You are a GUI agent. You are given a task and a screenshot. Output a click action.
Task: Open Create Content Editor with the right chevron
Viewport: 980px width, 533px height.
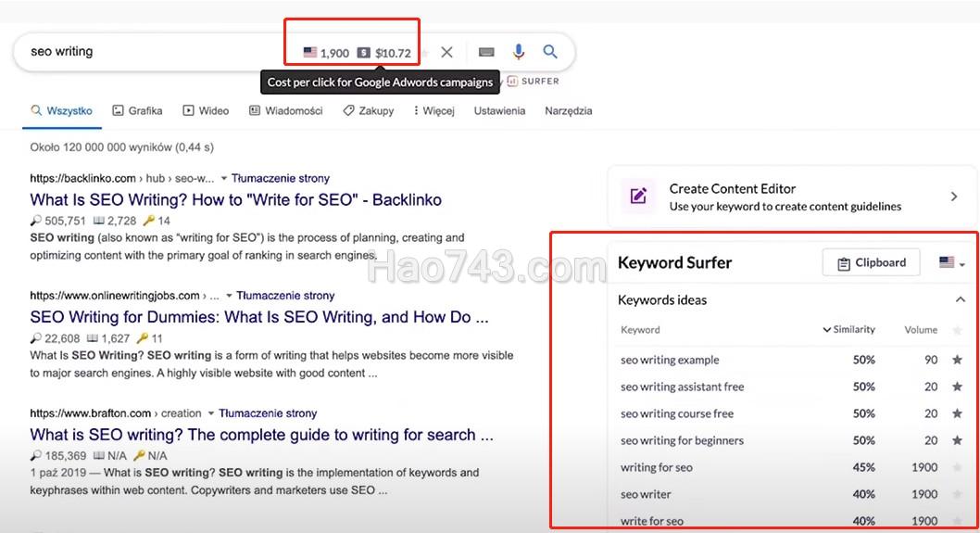coord(954,197)
